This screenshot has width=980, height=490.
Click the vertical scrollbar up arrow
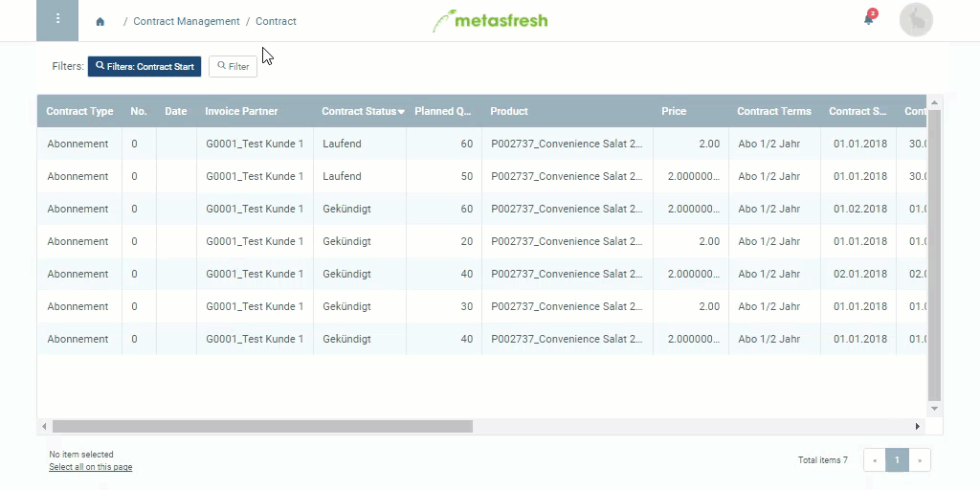(x=934, y=102)
